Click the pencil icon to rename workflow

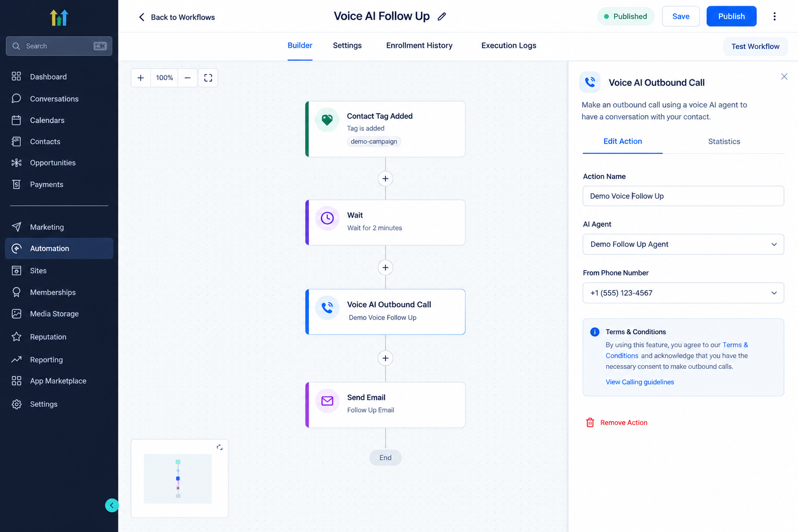(x=442, y=17)
